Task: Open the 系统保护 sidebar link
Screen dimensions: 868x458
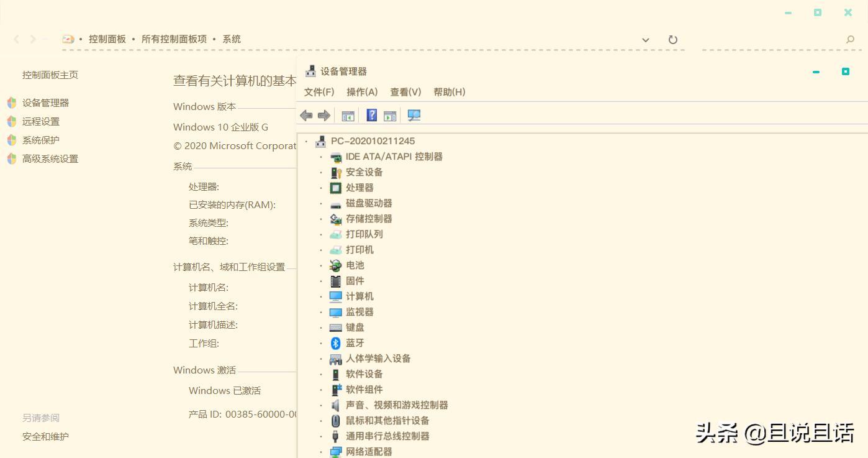Action: [41, 140]
